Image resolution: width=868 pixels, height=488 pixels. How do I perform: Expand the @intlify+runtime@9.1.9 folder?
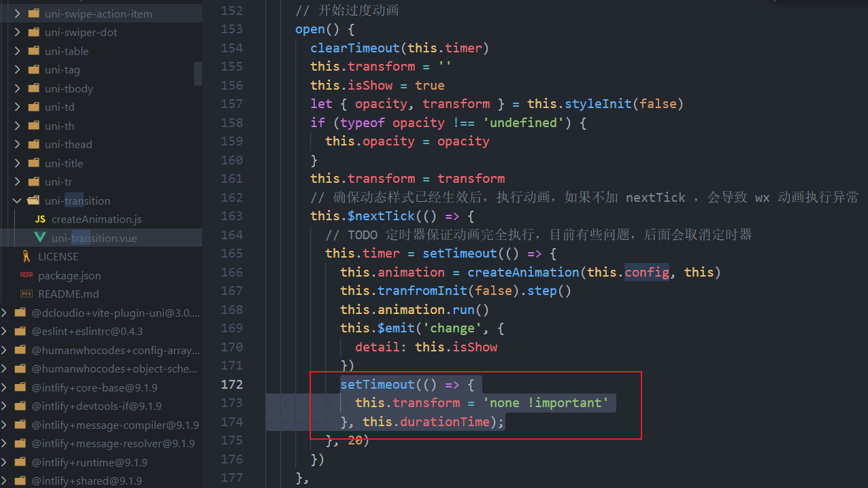[x=5, y=461]
